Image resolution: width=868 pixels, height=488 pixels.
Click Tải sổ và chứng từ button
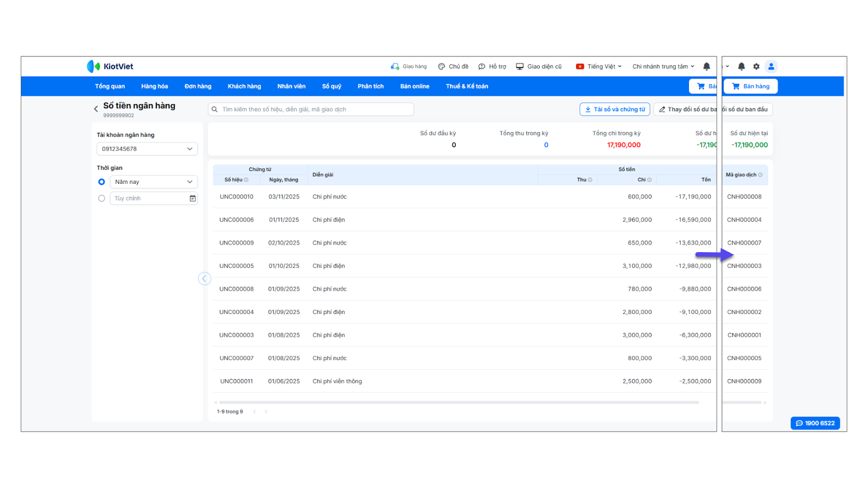click(615, 110)
